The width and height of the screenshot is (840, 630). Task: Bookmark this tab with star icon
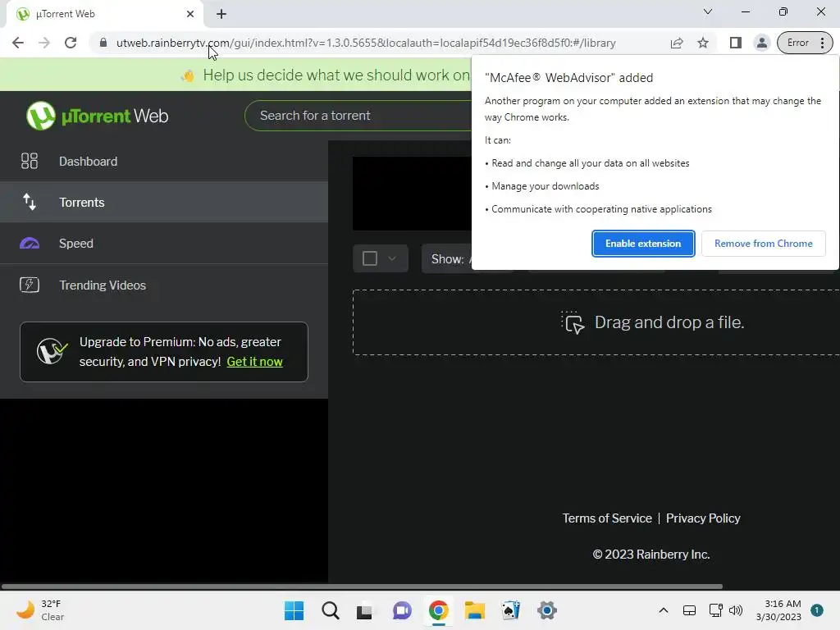click(x=703, y=43)
